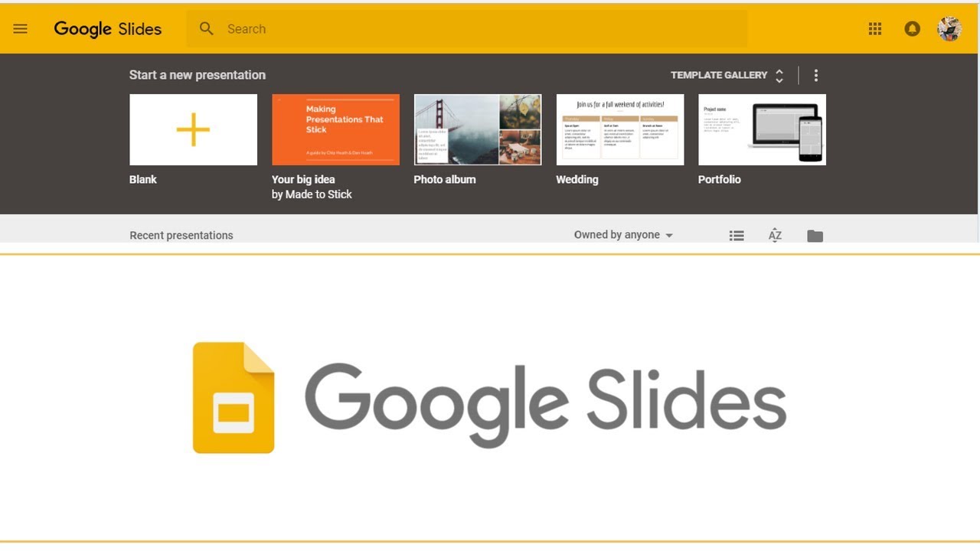980x551 pixels.
Task: Click the Recent presentations heading
Action: tap(181, 235)
